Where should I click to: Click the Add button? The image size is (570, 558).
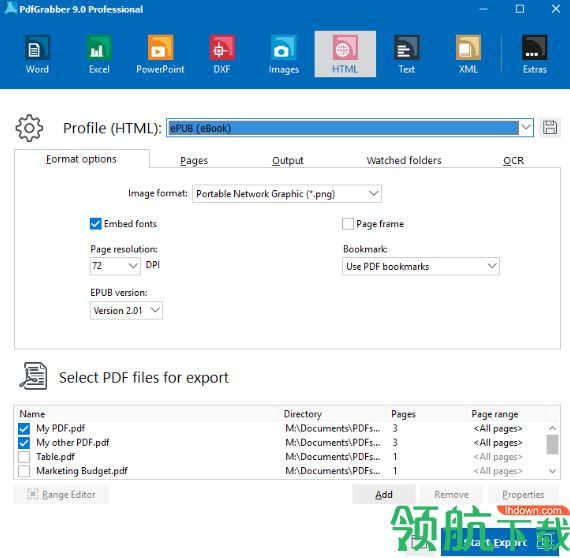[384, 494]
